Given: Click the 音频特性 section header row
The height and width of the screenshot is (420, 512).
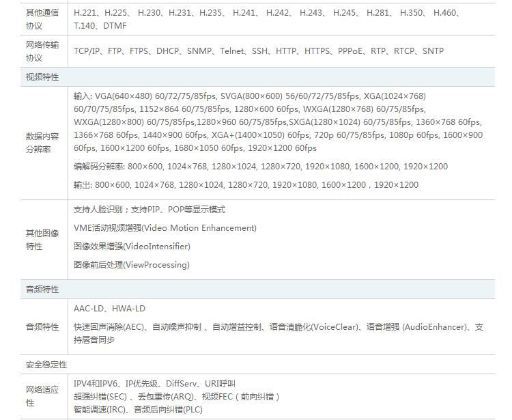Looking at the screenshot, I should coord(42,290).
